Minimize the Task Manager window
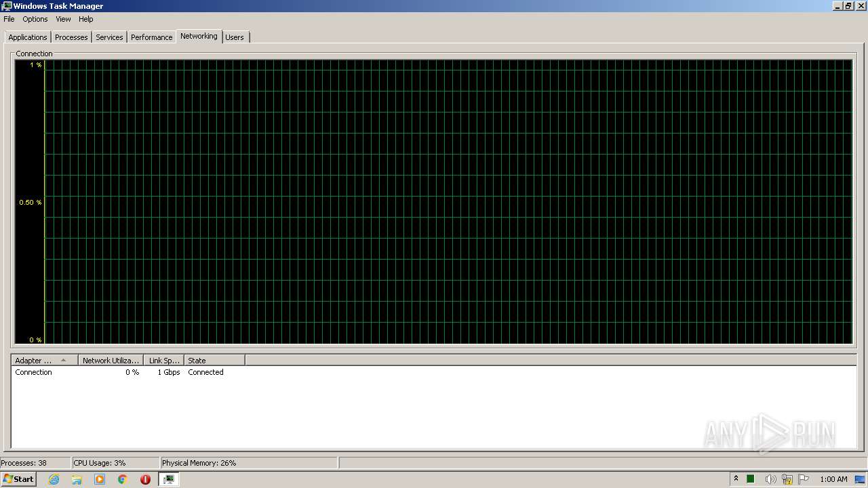The width and height of the screenshot is (868, 488). tap(837, 6)
